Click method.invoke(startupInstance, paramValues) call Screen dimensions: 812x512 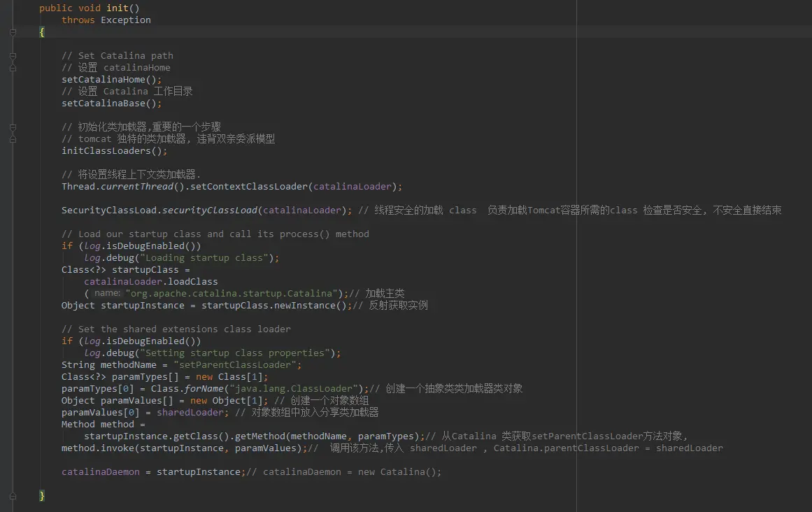pyautogui.click(x=182, y=449)
